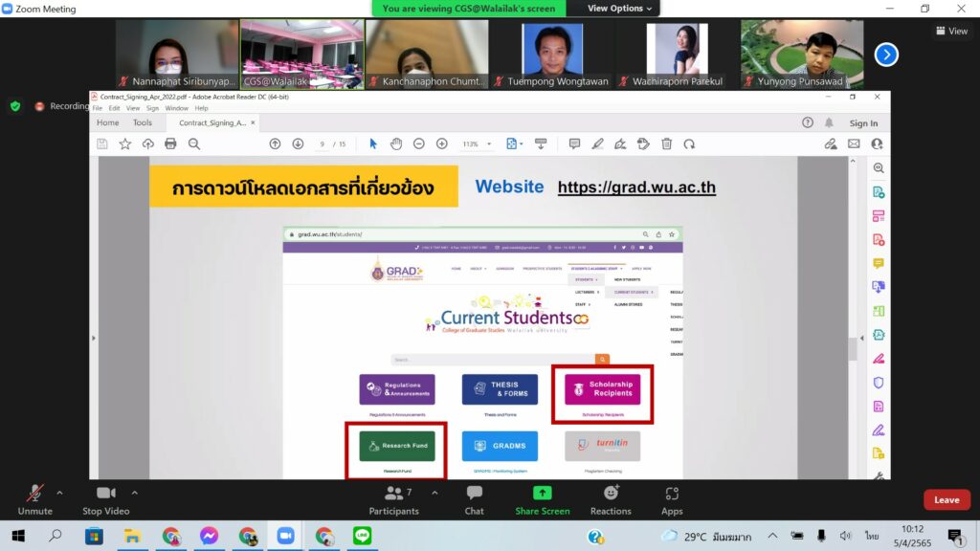980x551 pixels.
Task: Open the Acrobat Help menu
Action: coord(201,108)
